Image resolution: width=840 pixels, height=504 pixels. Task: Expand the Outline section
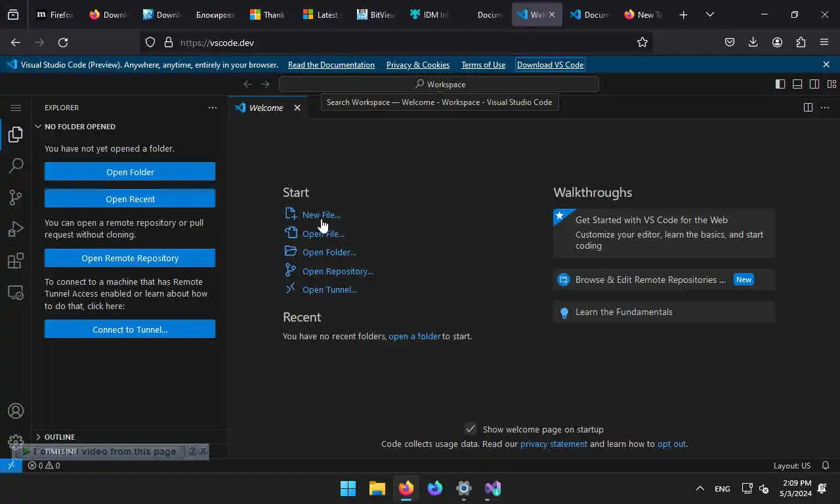pyautogui.click(x=129, y=437)
